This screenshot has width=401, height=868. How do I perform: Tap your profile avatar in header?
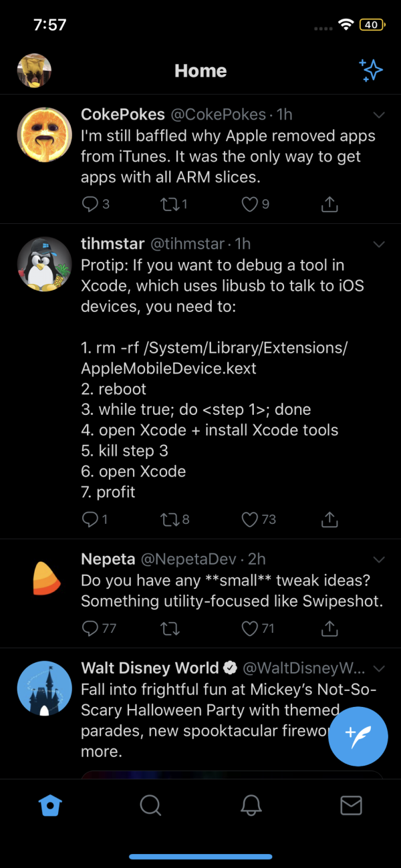[x=34, y=71]
